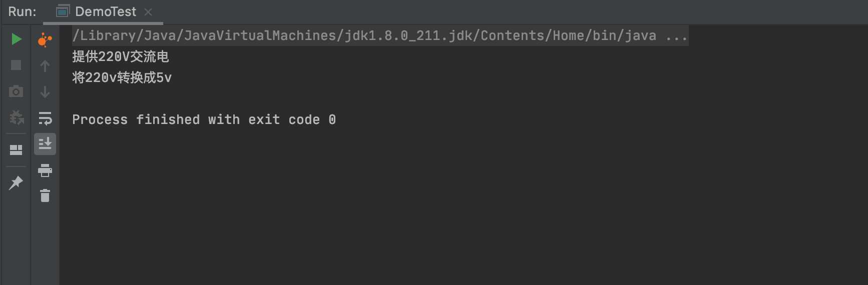Close the DemoTest tab
The width and height of the screenshot is (868, 285).
[148, 11]
